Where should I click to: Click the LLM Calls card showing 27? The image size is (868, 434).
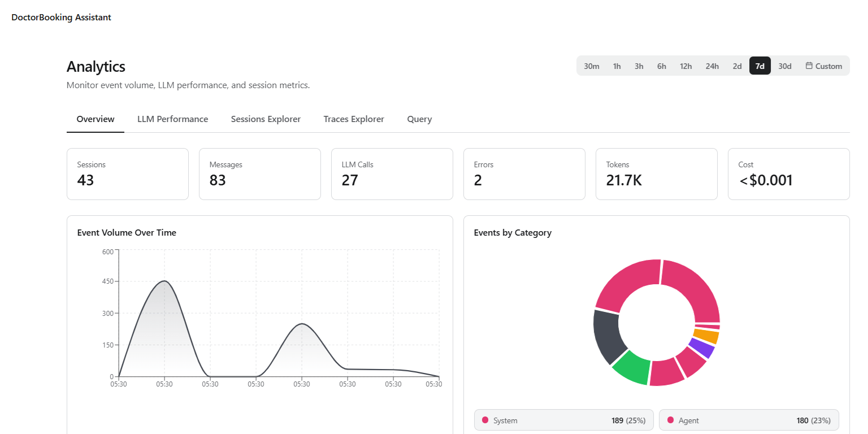(x=392, y=174)
